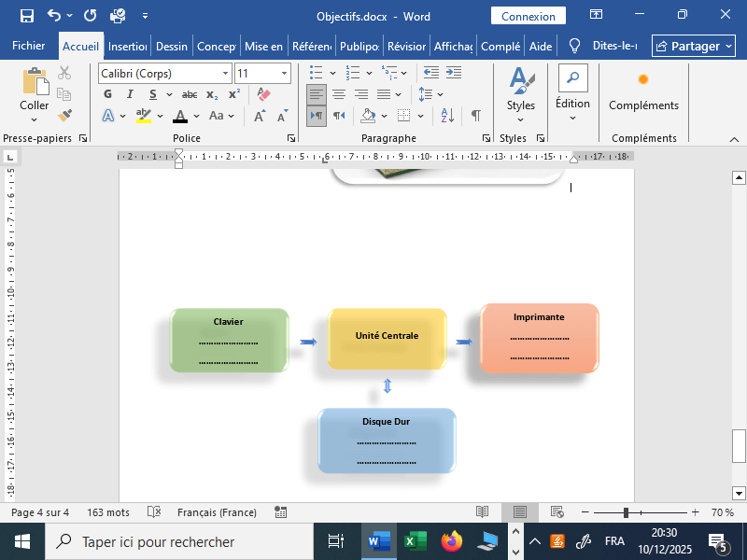This screenshot has width=747, height=560.
Task: Open Firefox from the Windows taskbar
Action: [451, 541]
